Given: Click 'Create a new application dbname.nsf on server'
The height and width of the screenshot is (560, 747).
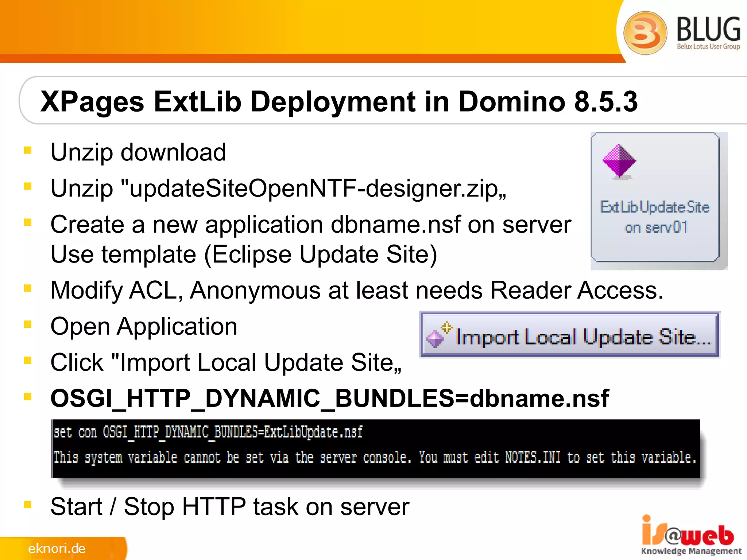Looking at the screenshot, I should click(311, 224).
